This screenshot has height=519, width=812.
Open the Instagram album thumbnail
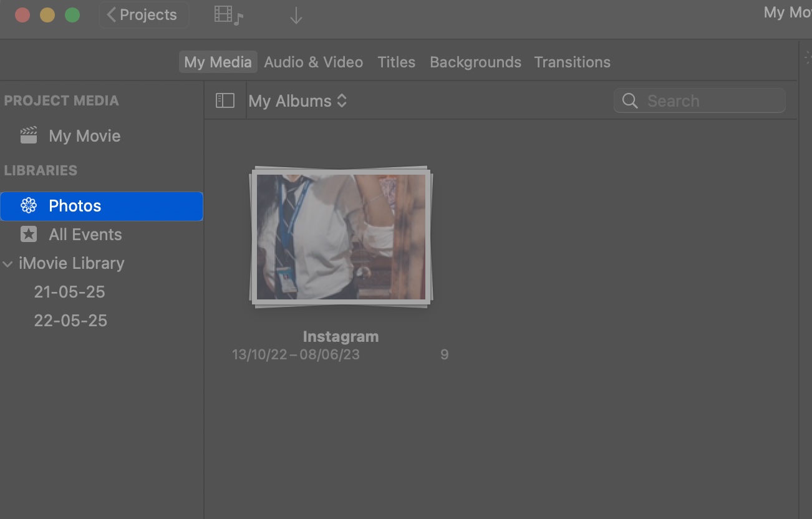341,237
